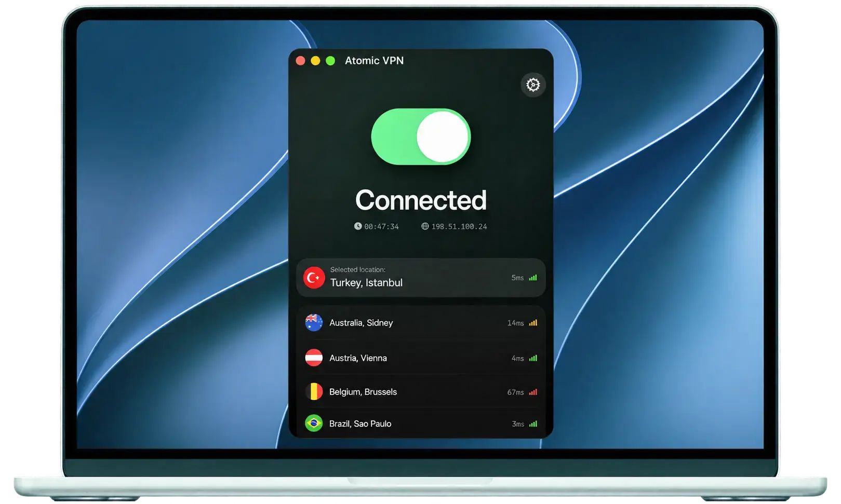Choose Australia, Sidney server
This screenshot has width=841, height=504.
[x=421, y=322]
